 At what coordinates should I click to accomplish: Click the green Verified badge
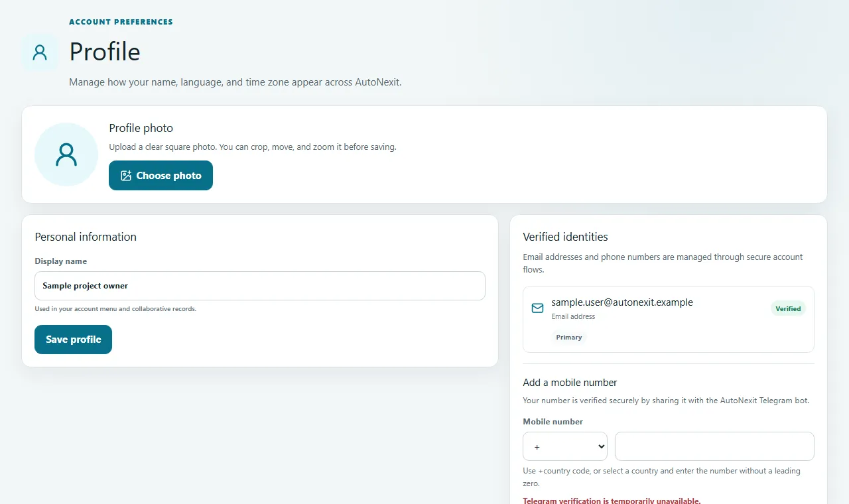pos(788,308)
